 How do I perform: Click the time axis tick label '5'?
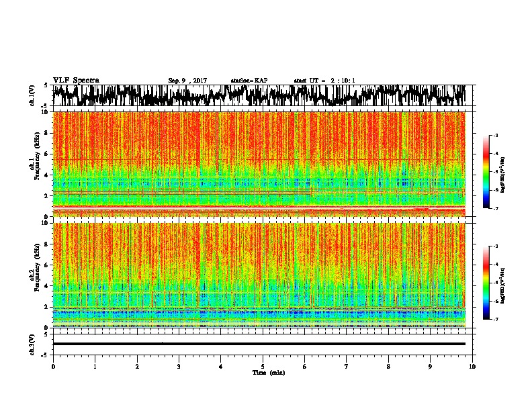[263, 367]
